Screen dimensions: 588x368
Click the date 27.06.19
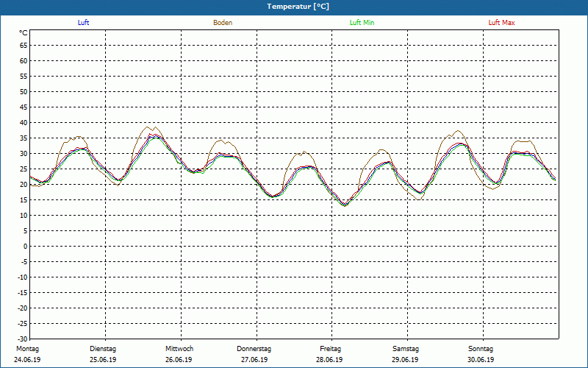point(254,360)
